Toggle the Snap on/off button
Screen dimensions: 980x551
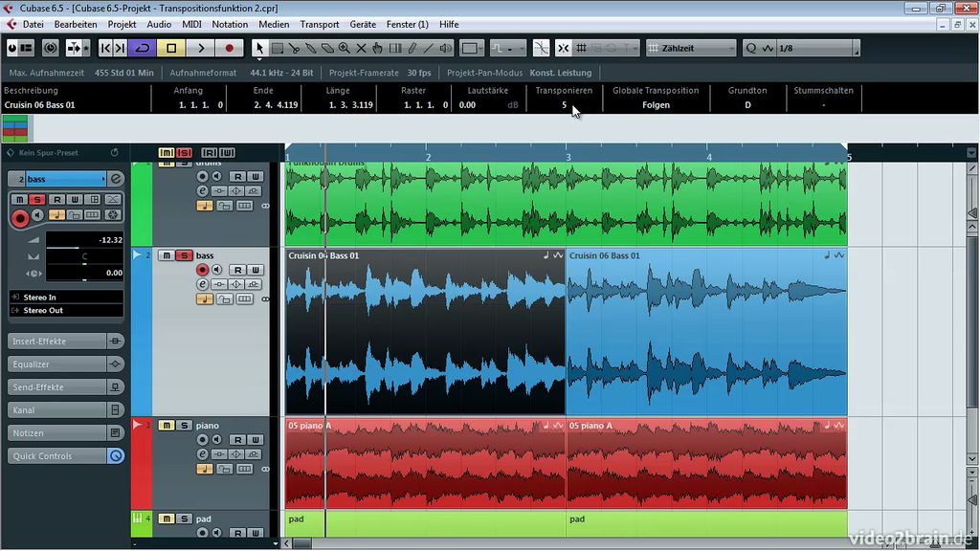coord(563,48)
